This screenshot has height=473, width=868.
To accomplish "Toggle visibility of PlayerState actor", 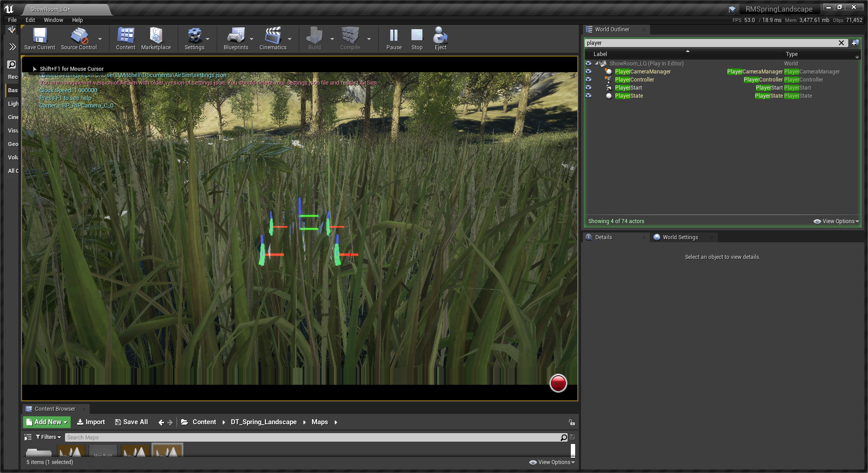I will pyautogui.click(x=588, y=96).
